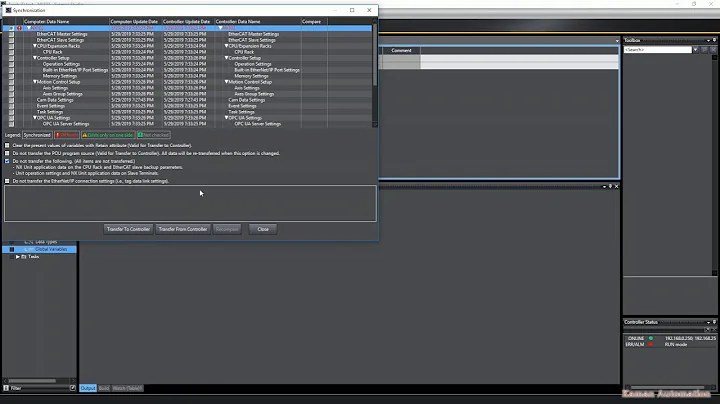Pin the Controller Status panel
The height and width of the screenshot is (404, 720).
pyautogui.click(x=714, y=322)
